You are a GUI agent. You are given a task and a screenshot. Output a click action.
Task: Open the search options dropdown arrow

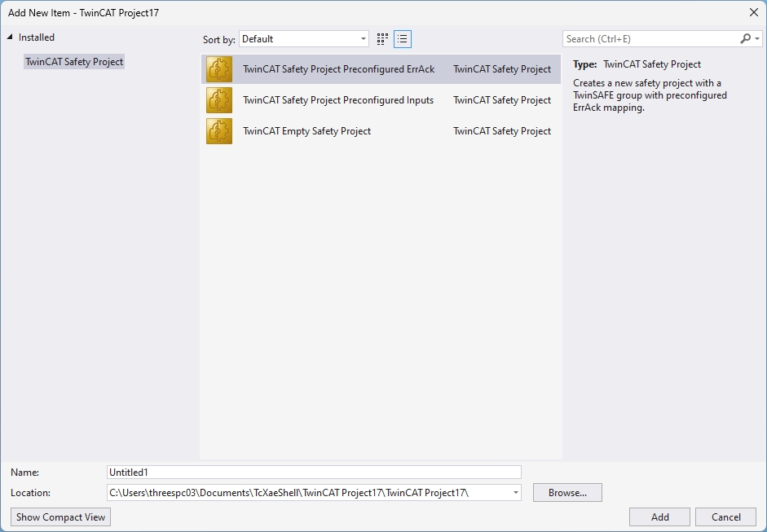click(x=757, y=38)
